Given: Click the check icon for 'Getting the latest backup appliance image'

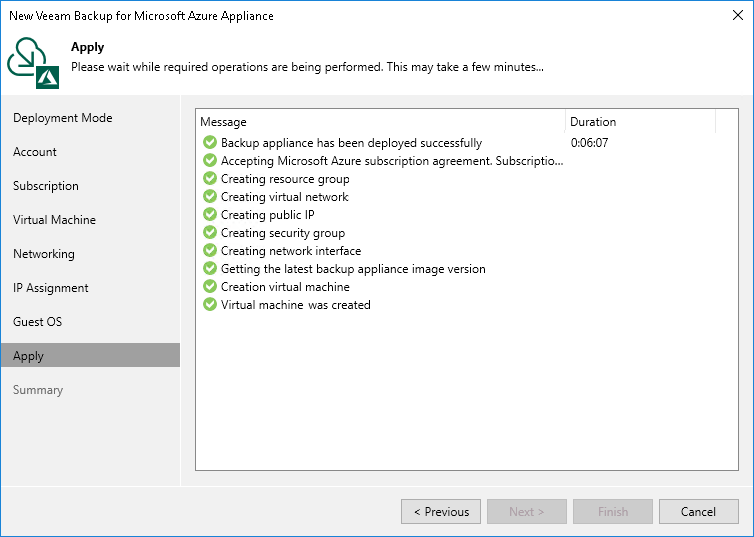Looking at the screenshot, I should (210, 269).
